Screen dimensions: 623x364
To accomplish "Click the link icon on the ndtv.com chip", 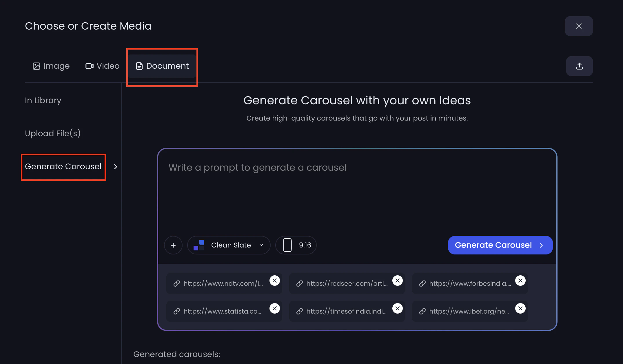I will pyautogui.click(x=176, y=283).
